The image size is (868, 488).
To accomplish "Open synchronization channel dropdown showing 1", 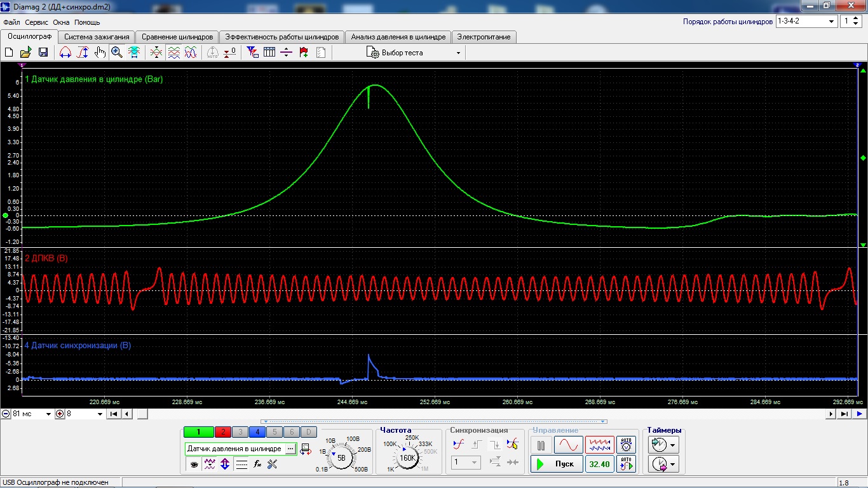I will [x=466, y=463].
